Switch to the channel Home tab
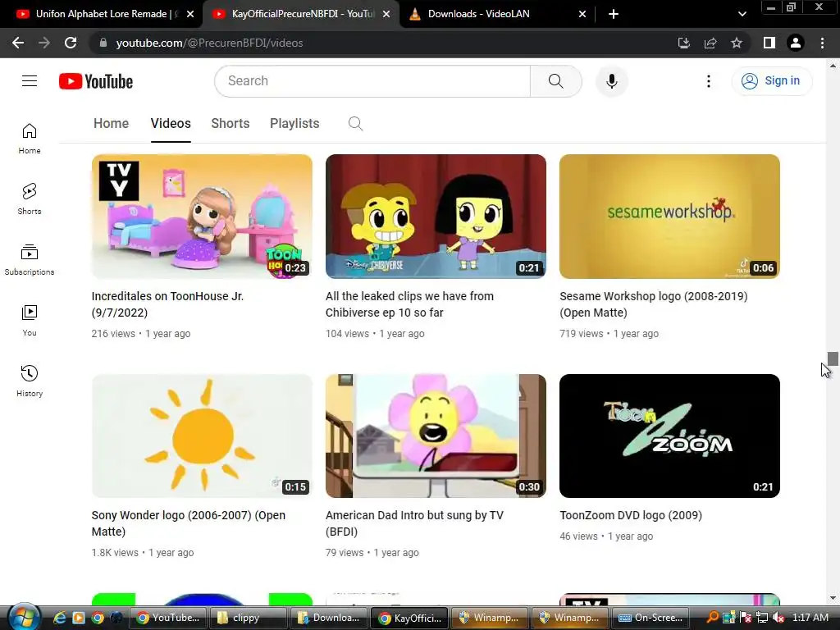Screen dimensions: 840x630 coord(111,123)
